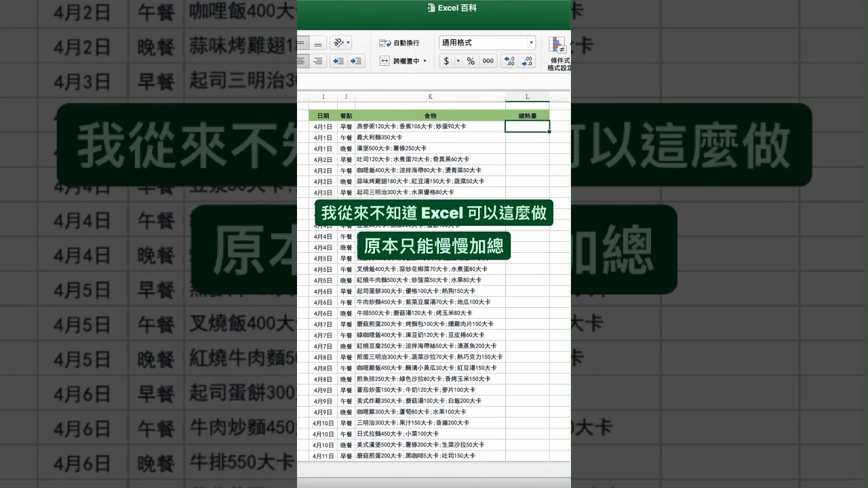Image resolution: width=868 pixels, height=488 pixels.
Task: Open the text orientation tool
Action: coord(338,43)
